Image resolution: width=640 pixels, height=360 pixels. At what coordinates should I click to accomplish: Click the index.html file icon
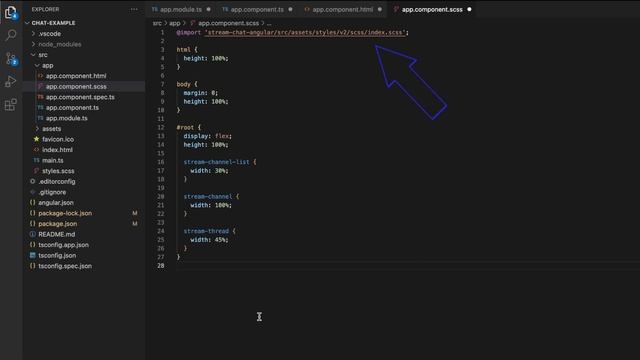(36, 150)
